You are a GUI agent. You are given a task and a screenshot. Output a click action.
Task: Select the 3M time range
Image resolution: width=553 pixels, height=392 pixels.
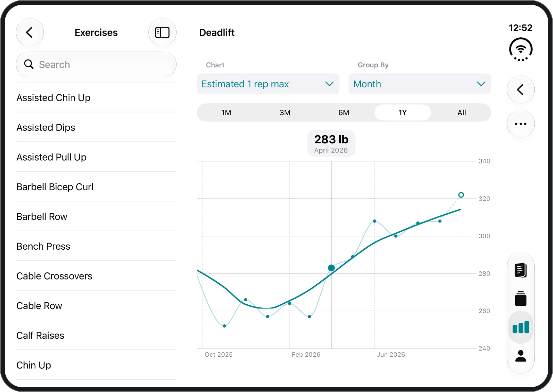(x=285, y=112)
